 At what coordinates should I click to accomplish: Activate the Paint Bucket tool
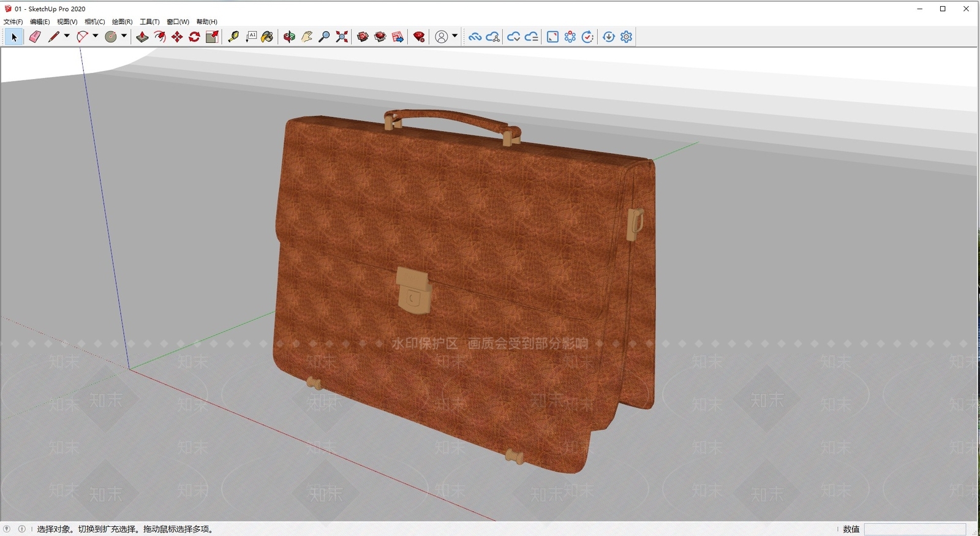(x=267, y=37)
